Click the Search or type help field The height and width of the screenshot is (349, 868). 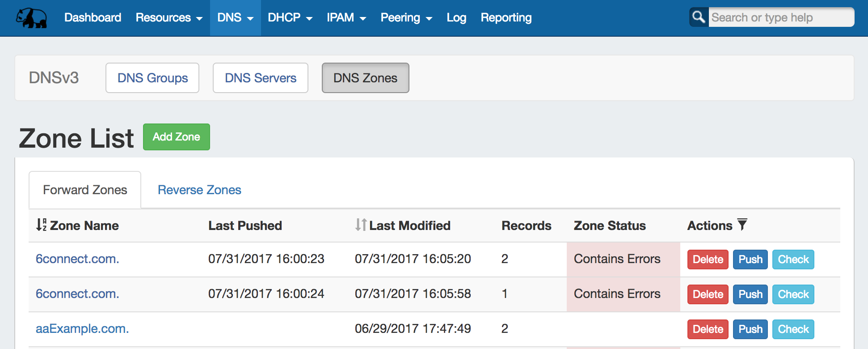coord(780,17)
